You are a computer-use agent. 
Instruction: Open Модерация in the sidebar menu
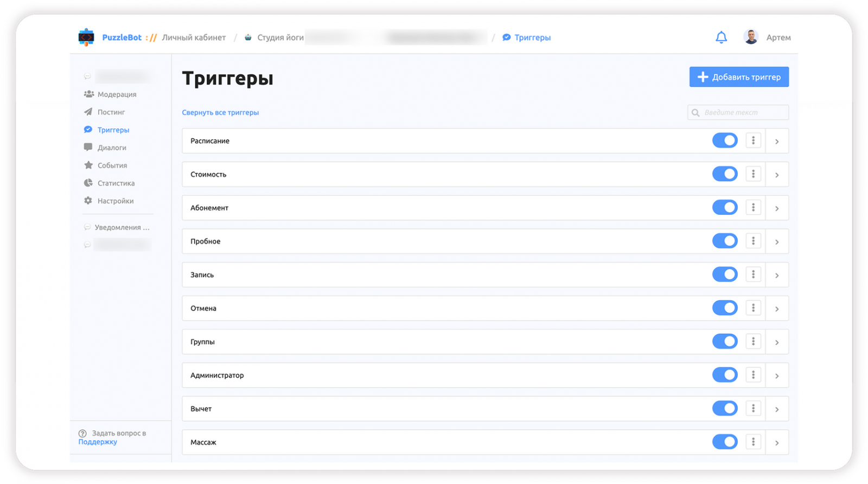click(x=117, y=94)
